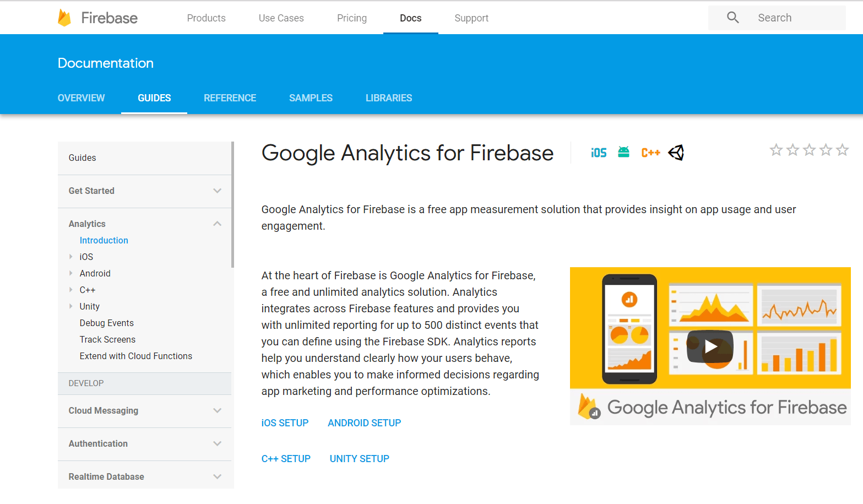This screenshot has width=863, height=504.
Task: Select the Unity platform icon
Action: (x=676, y=153)
